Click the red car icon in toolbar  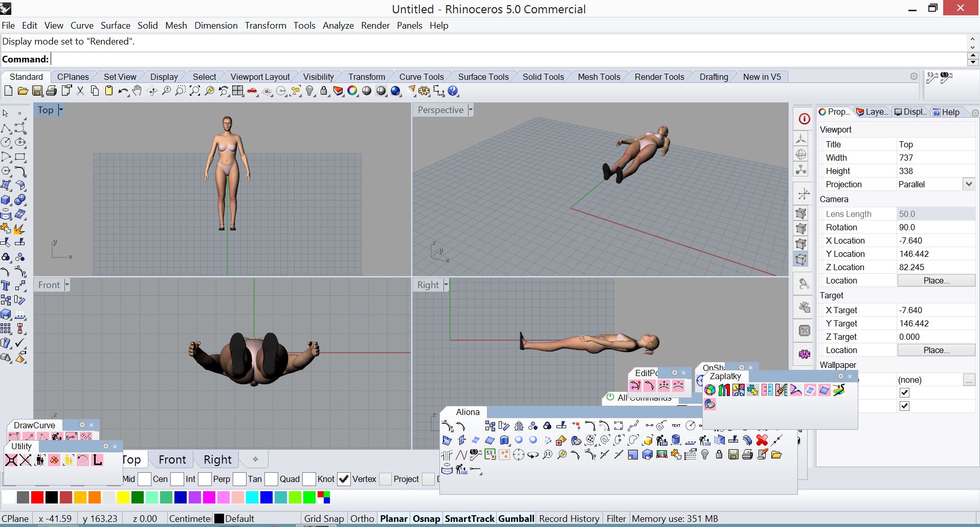(252, 91)
